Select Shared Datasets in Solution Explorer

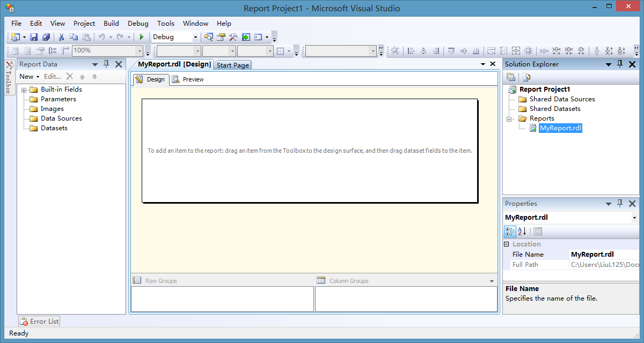click(x=555, y=109)
